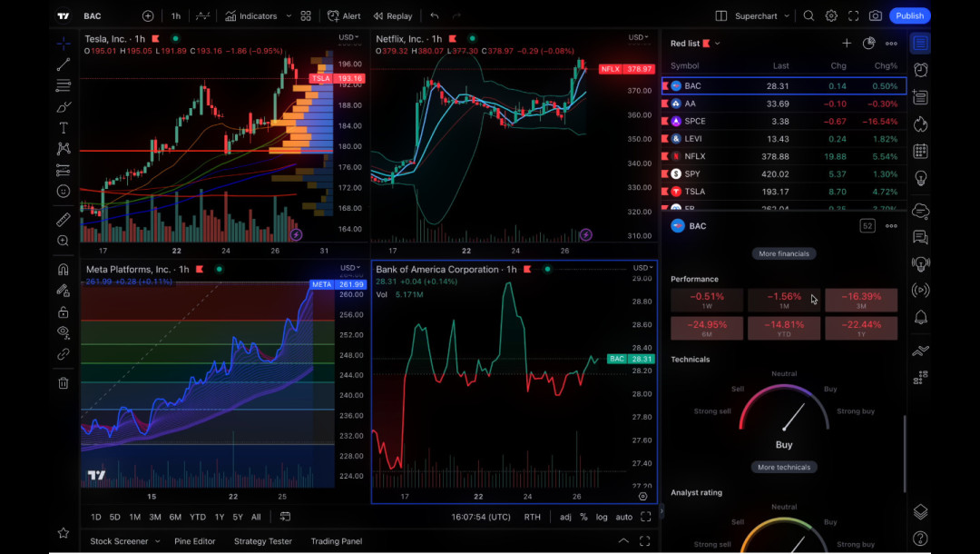Image resolution: width=980 pixels, height=554 pixels.
Task: Click the go to date icon
Action: (285, 517)
